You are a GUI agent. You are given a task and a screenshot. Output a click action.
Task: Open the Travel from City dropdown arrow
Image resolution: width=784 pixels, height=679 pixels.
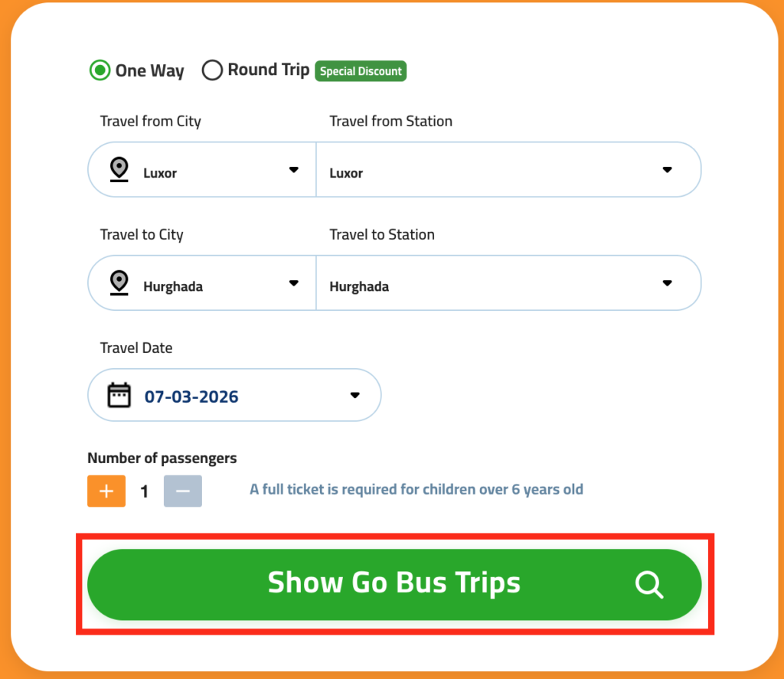click(293, 170)
